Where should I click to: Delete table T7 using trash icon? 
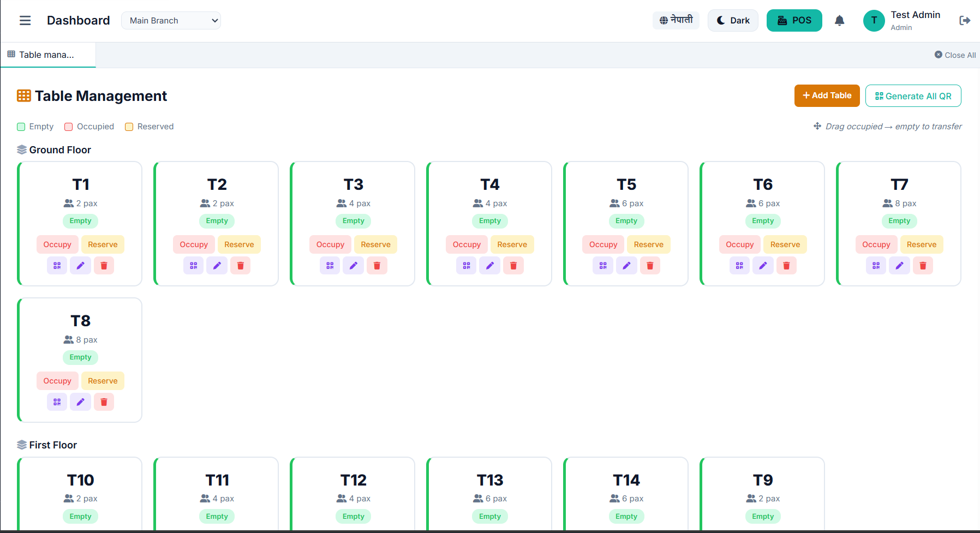tap(923, 266)
